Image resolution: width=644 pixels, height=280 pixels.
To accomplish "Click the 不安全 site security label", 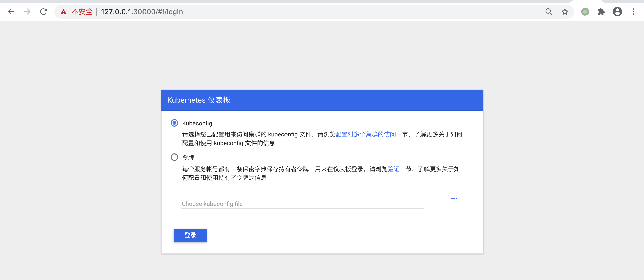I will [x=82, y=12].
